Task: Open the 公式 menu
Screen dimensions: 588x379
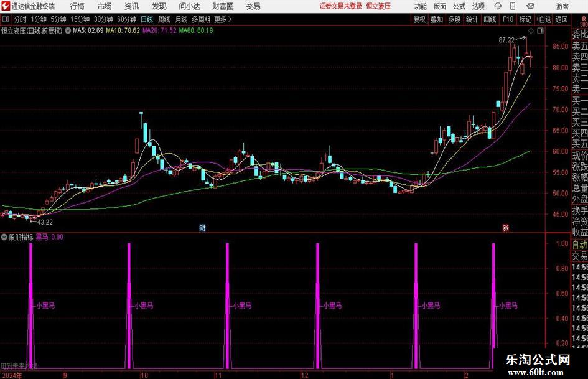Action: click(x=459, y=6)
